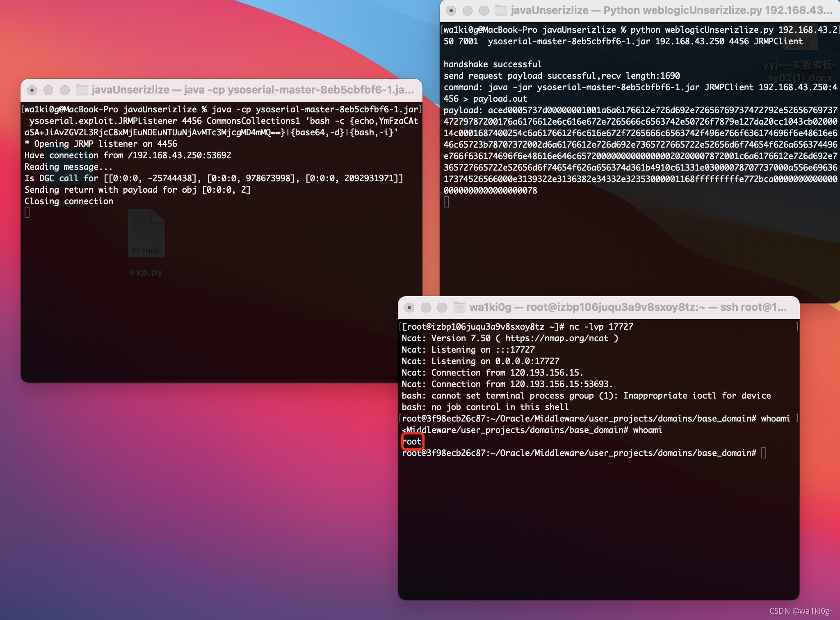
Task: Click the 'handshake successful' output line
Action: tap(493, 64)
